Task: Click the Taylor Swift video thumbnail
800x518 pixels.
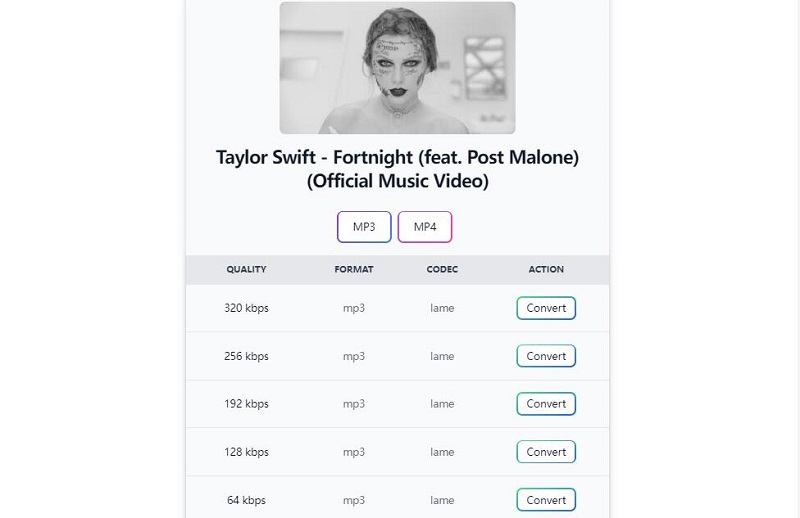Action: 397,68
